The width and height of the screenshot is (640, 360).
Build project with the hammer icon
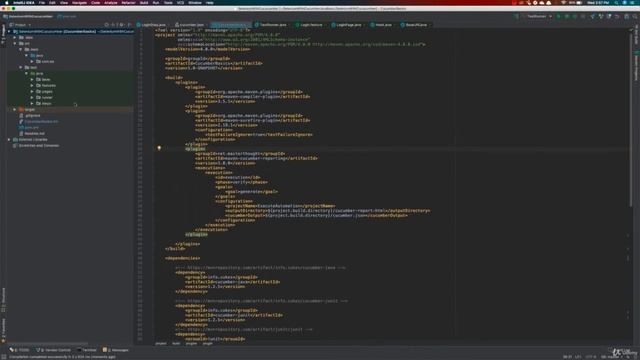[x=517, y=16]
